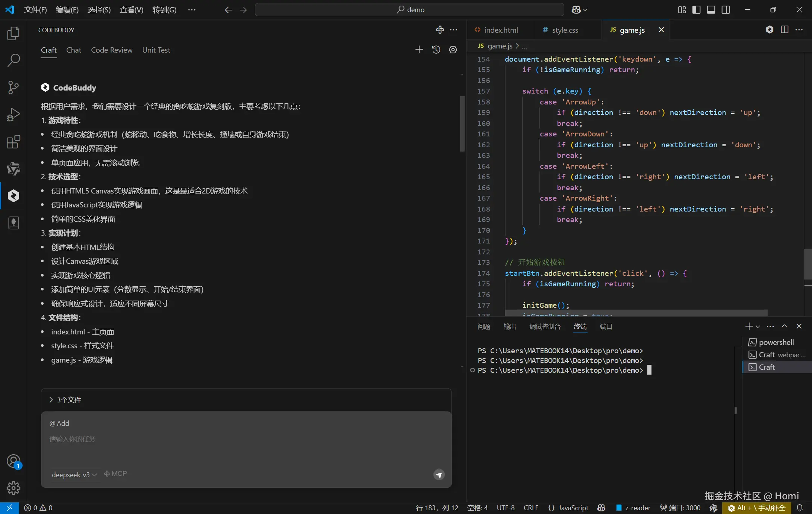Open the Explorer view in activity bar
The width and height of the screenshot is (812, 514).
click(14, 33)
